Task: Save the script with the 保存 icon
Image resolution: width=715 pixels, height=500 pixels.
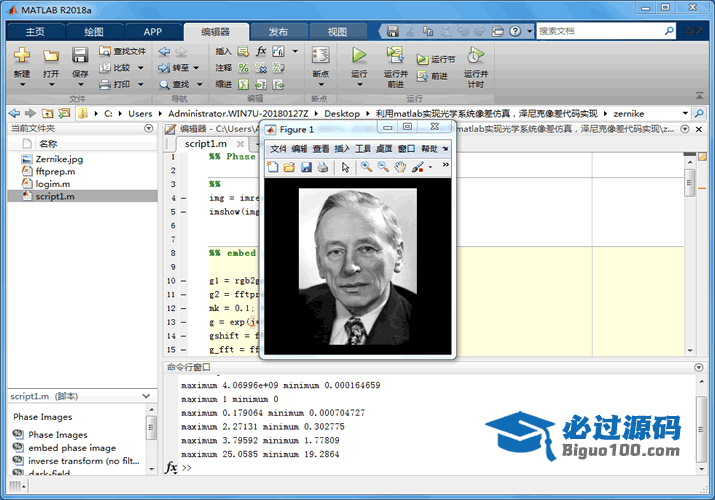Action: pos(80,55)
